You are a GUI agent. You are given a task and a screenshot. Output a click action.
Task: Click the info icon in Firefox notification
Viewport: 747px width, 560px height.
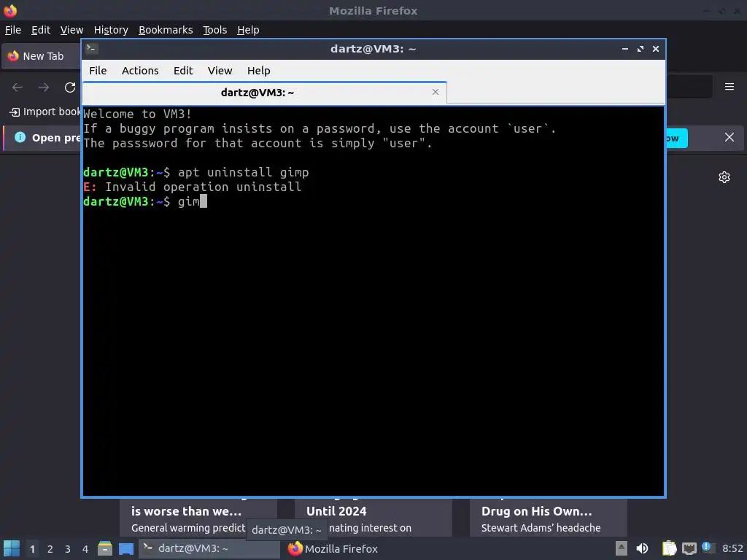point(20,137)
